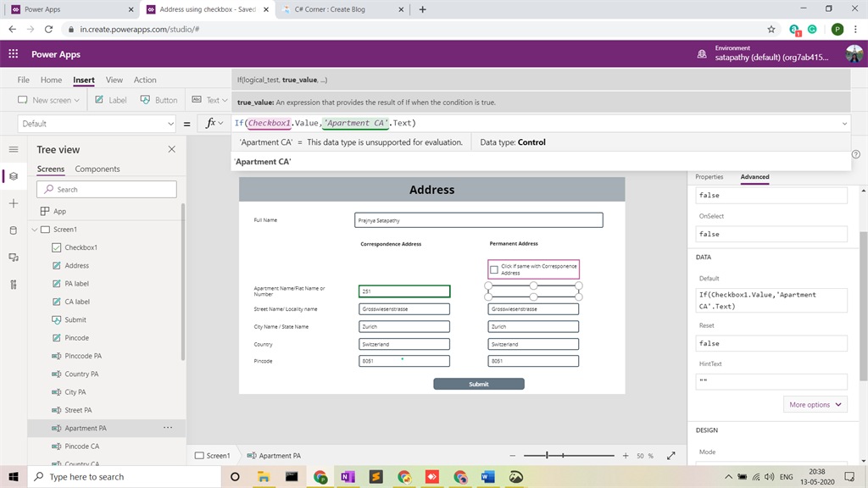Bookmark this page with star icon
This screenshot has width=868, height=488.
tap(771, 30)
